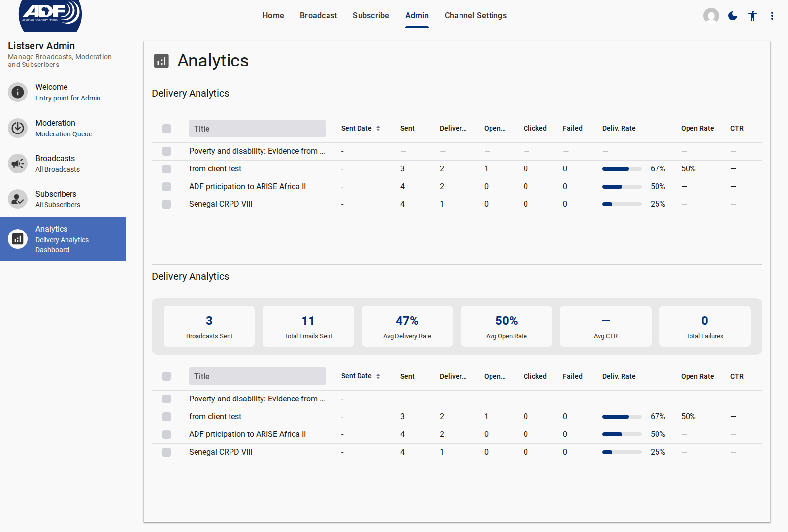Open the Channel Settings tab
Image resolution: width=788 pixels, height=532 pixels.
(x=476, y=16)
